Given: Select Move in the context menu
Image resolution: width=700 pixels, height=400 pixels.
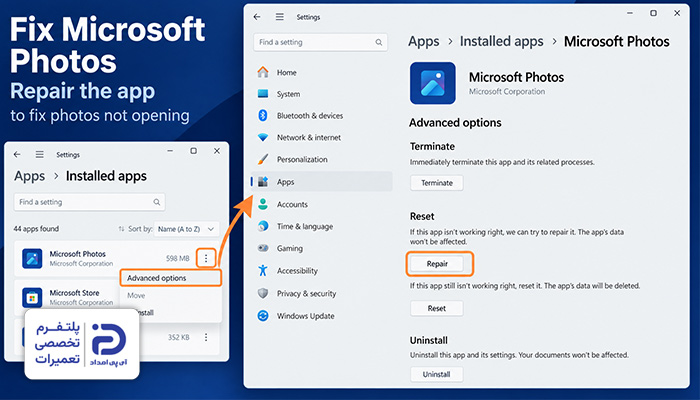Looking at the screenshot, I should click(136, 295).
